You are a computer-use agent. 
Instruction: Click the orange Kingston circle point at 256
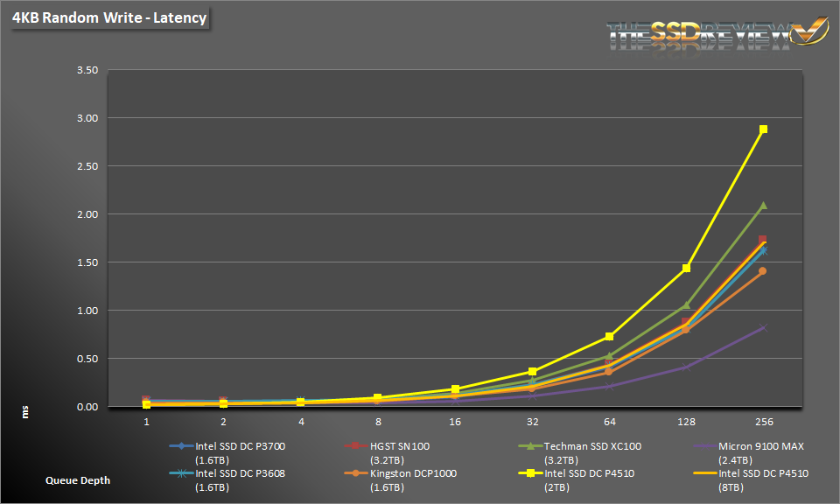(x=763, y=271)
